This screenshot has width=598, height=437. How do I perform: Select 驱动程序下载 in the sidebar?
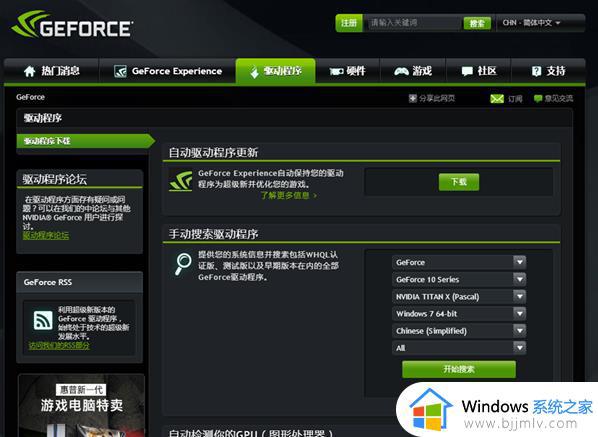point(85,141)
